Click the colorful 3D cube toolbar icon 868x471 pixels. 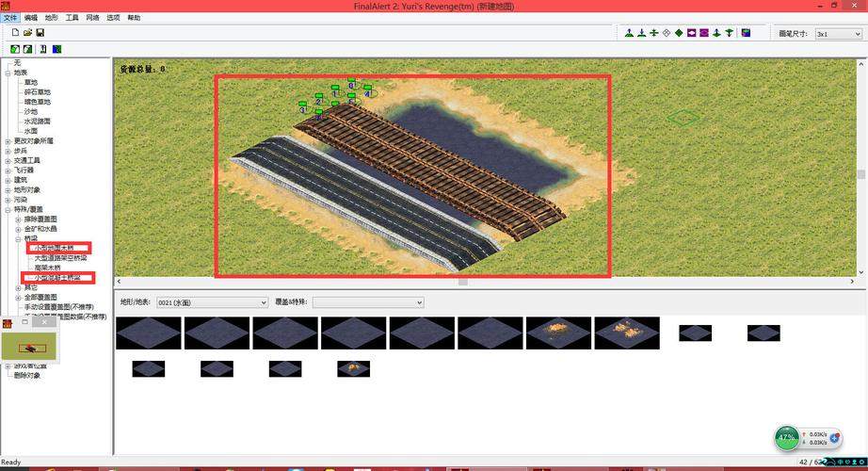(x=747, y=33)
